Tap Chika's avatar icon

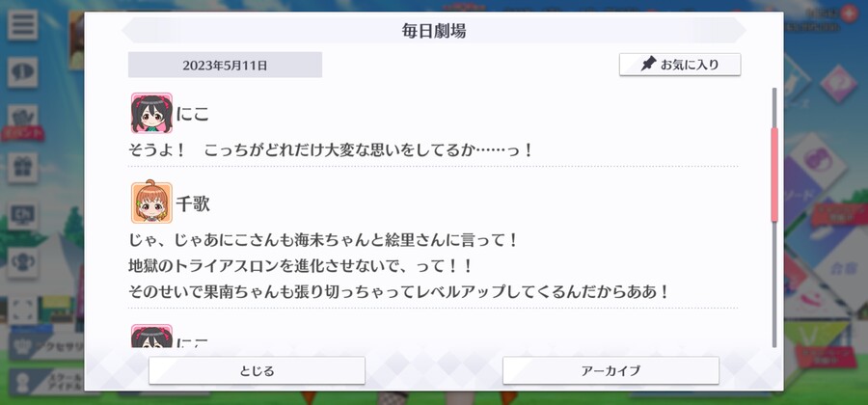click(151, 202)
